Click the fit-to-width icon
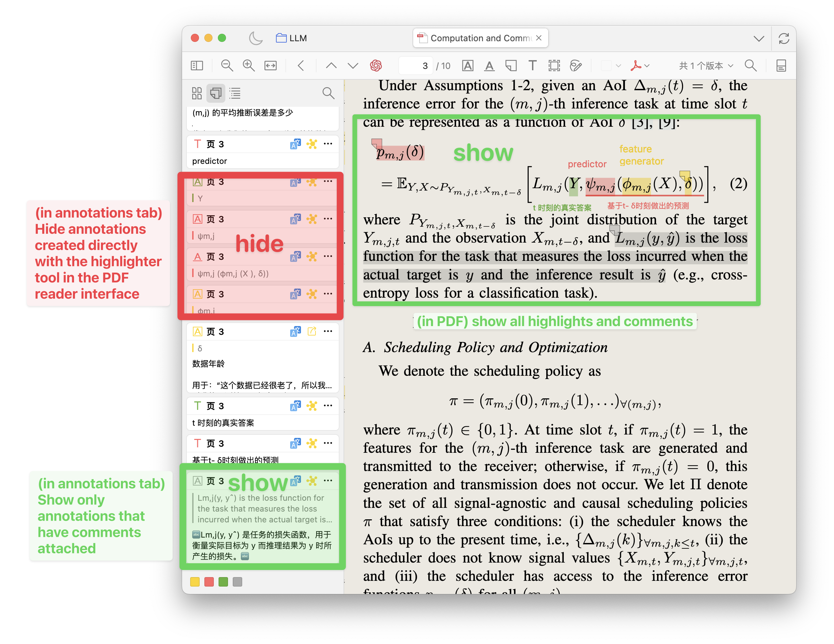The width and height of the screenshot is (834, 644). click(270, 66)
